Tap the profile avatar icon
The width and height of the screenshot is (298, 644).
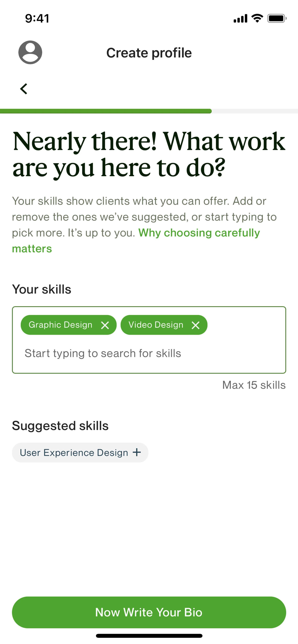30,53
